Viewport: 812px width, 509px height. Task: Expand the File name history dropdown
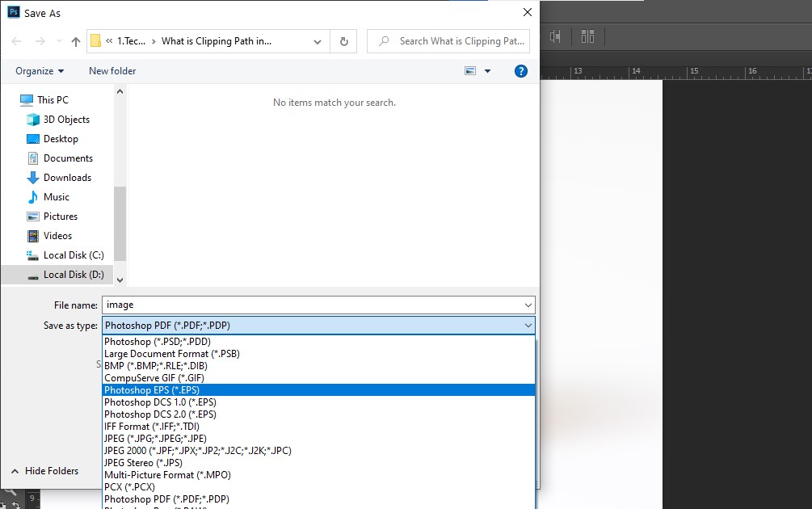click(528, 305)
